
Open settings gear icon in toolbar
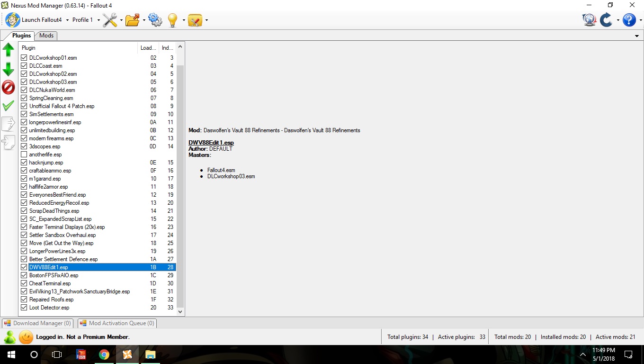[x=155, y=20]
